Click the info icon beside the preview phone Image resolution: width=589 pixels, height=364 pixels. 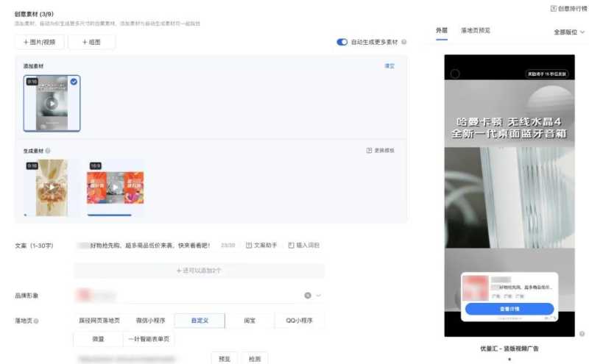pyautogui.click(x=582, y=334)
